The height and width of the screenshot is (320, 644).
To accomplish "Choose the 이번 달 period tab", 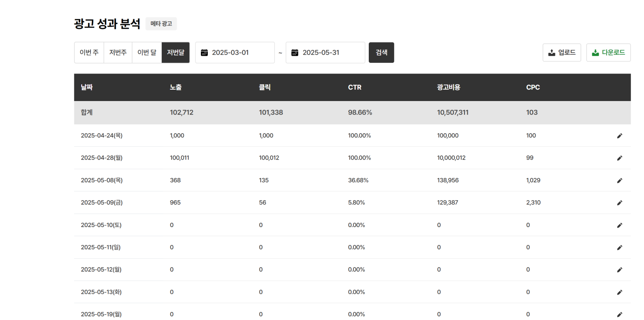I will point(147,52).
